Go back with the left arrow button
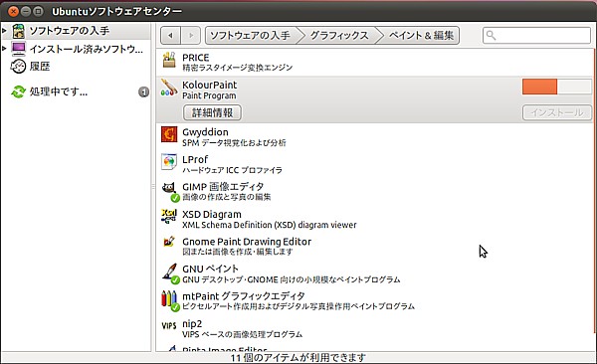The image size is (597, 364). [170, 36]
